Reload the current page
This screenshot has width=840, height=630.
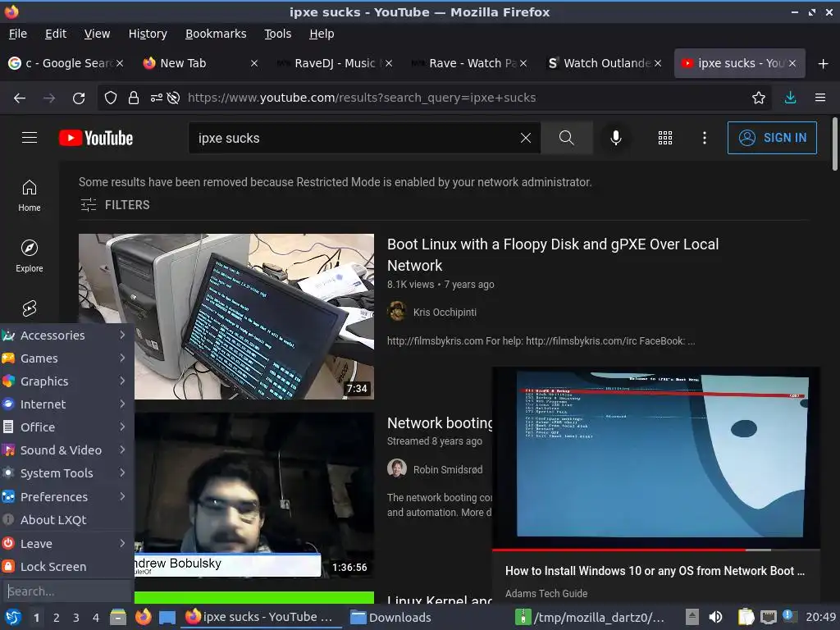click(79, 98)
